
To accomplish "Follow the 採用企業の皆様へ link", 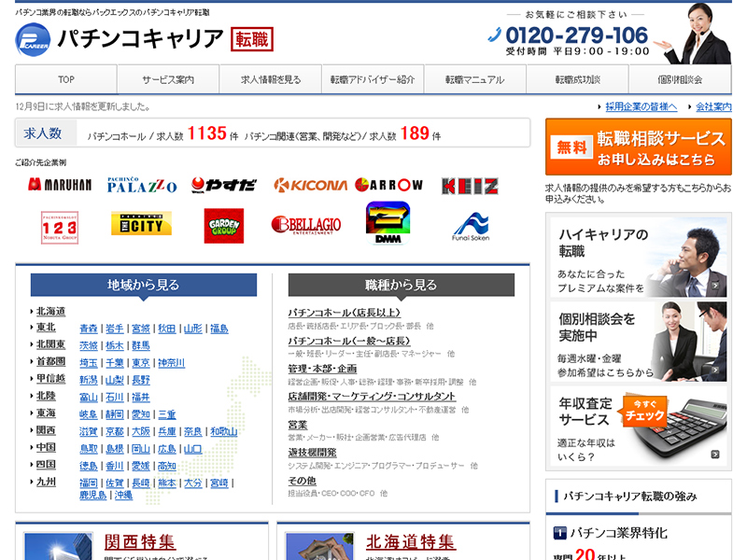I will (641, 106).
